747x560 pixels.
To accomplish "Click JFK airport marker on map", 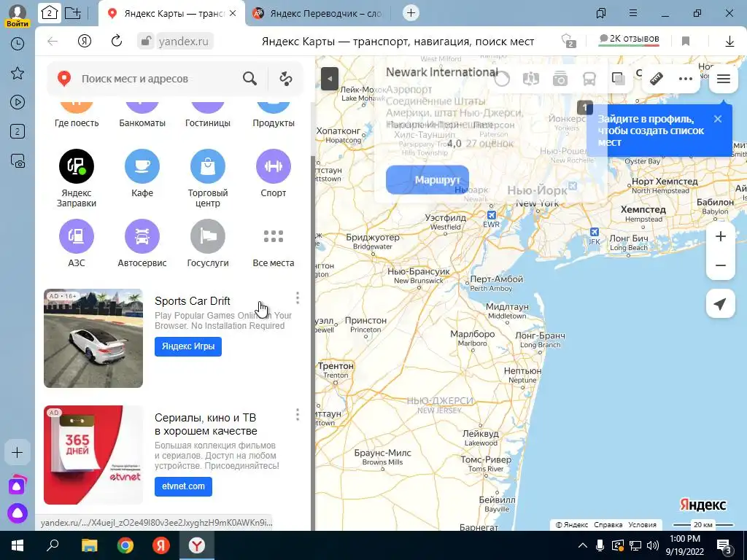I will pos(594,232).
